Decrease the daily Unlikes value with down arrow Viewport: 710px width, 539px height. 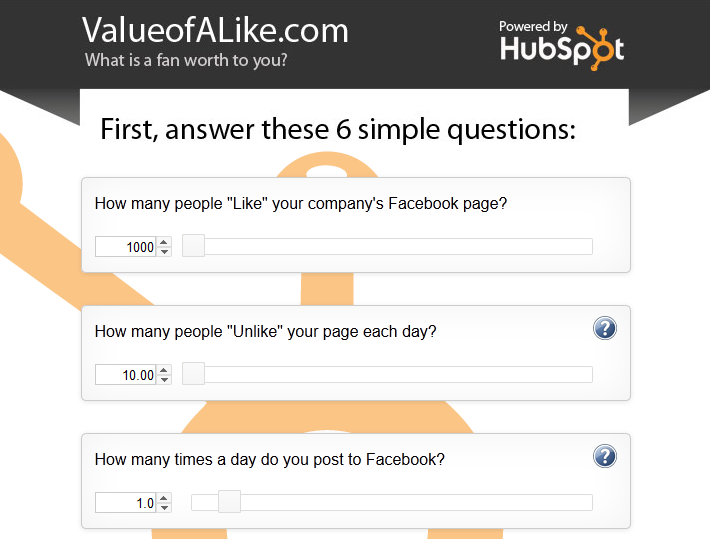(x=164, y=379)
